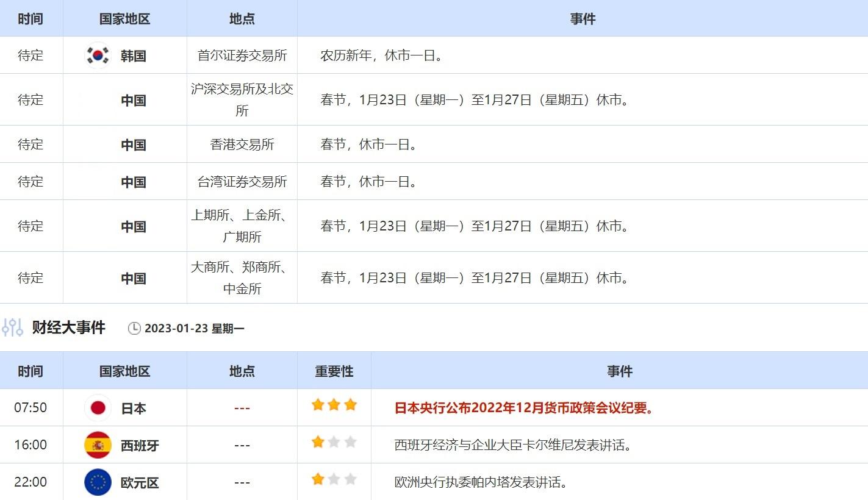The image size is (868, 500).
Task: Click the star rating in the Eurozone row
Action: pyautogui.click(x=334, y=479)
